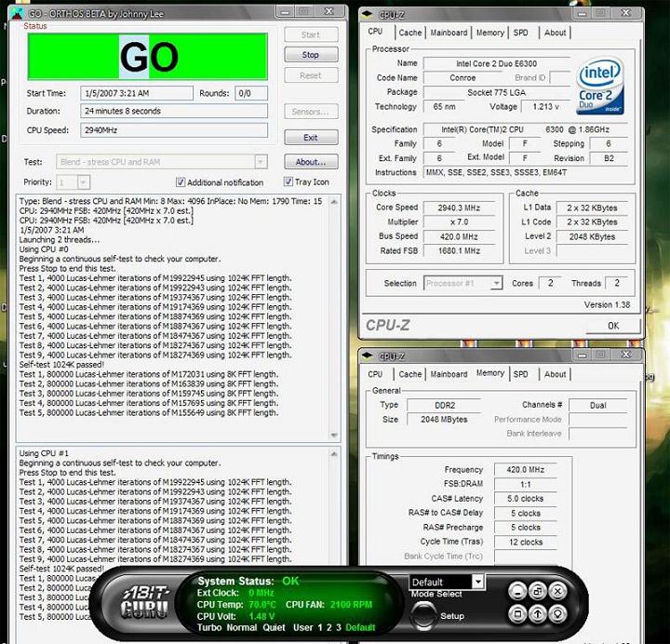Expand the Processor #1 selection dropdown
Screen dimensions: 670x644
pos(496,283)
